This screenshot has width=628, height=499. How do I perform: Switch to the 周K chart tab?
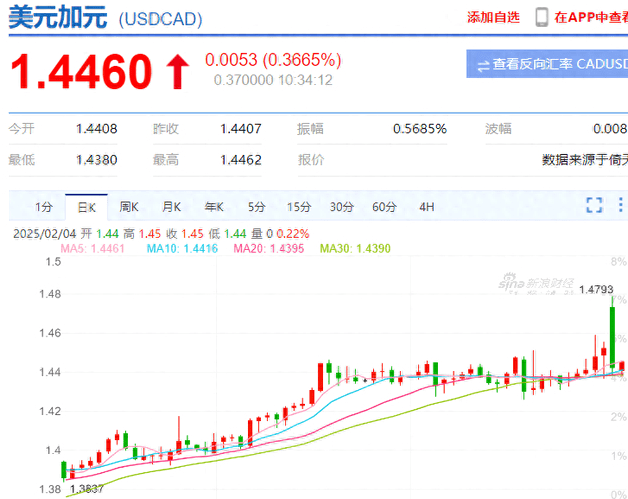click(x=129, y=207)
